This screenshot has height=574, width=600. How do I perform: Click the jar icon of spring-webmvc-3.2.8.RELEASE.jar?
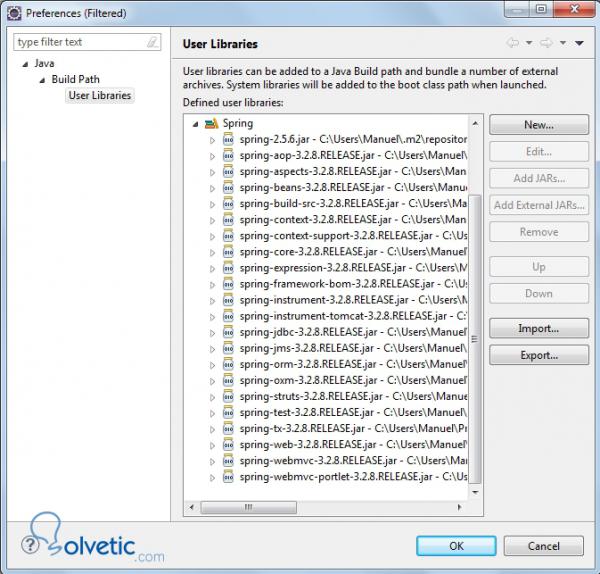pyautogui.click(x=228, y=461)
